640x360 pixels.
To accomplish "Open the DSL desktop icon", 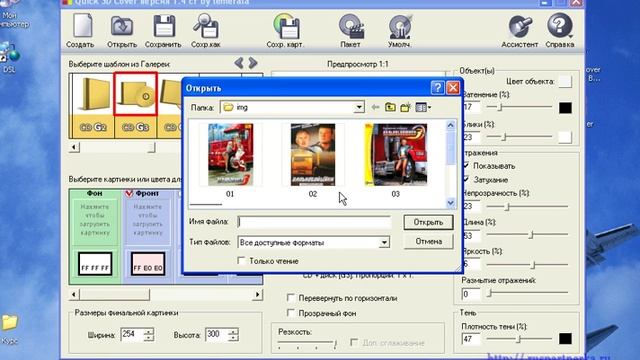I will tap(9, 57).
